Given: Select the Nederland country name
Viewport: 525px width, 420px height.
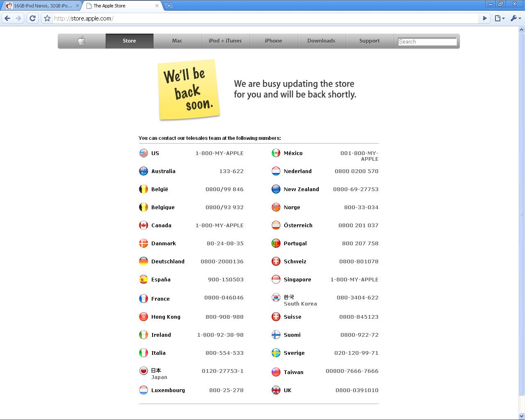Looking at the screenshot, I should [x=298, y=171].
